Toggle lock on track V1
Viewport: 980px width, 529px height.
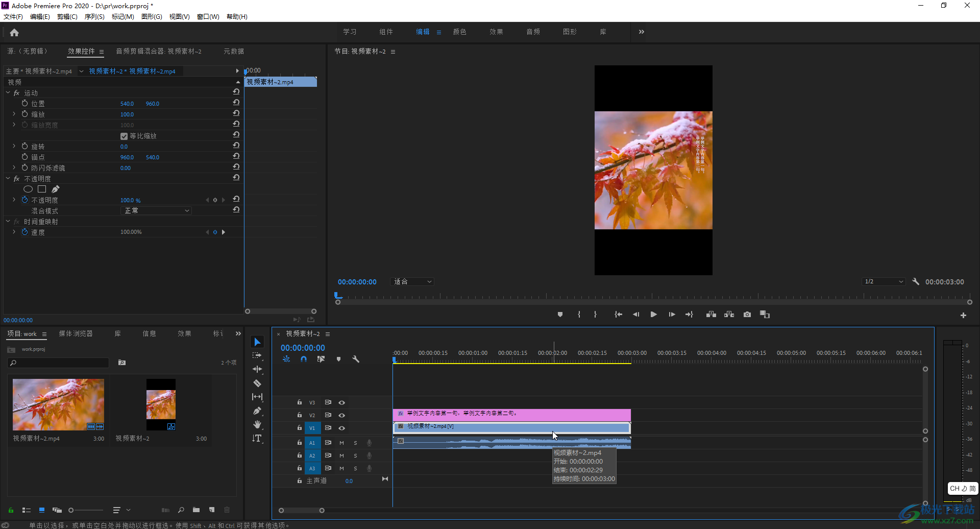pos(300,428)
